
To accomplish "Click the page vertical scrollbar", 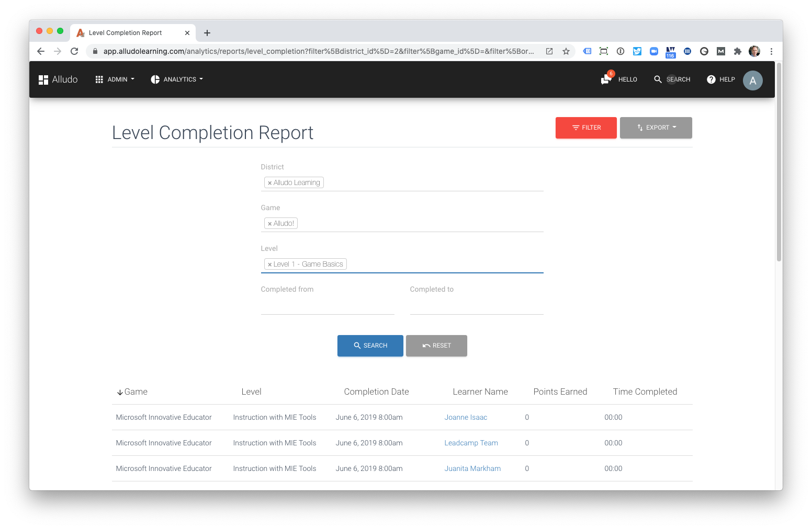I will point(779,162).
